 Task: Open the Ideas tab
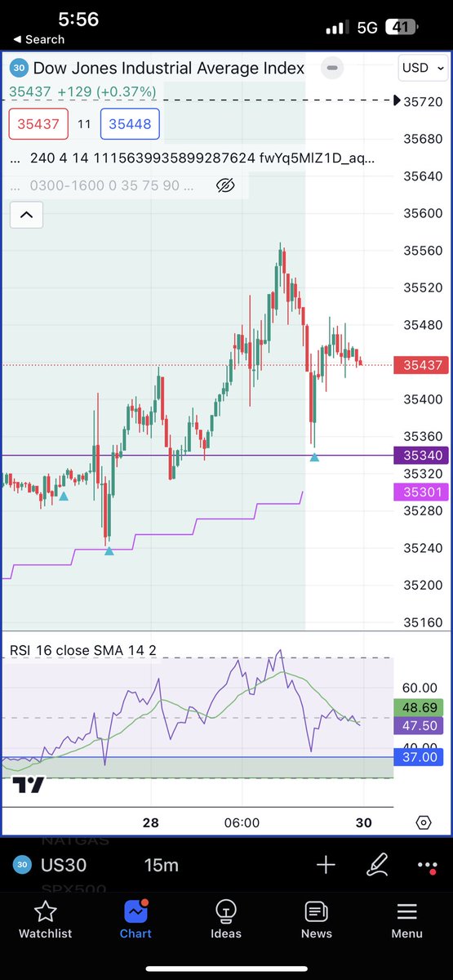pos(226,918)
